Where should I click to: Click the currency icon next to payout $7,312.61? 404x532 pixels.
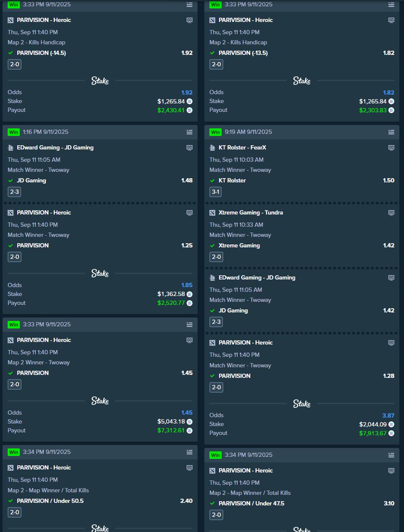189,430
